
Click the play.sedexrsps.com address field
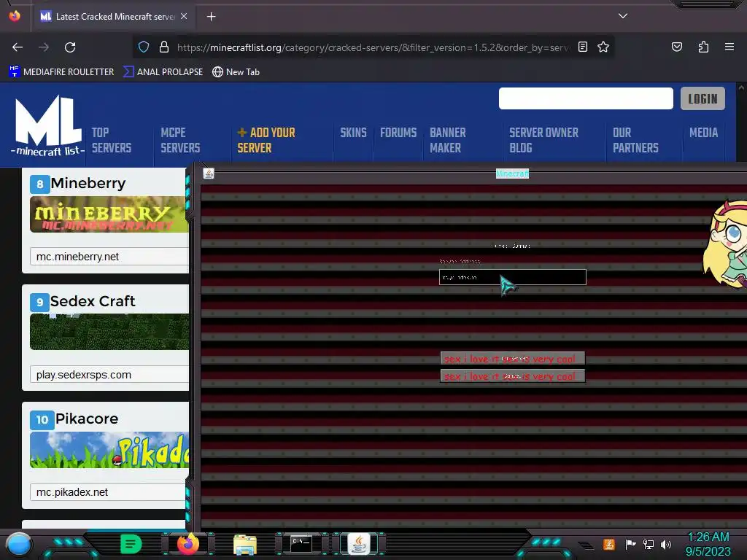(109, 375)
